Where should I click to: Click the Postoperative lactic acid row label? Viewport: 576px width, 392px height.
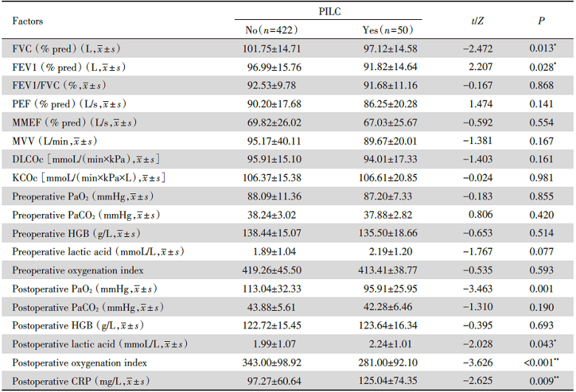click(95, 344)
